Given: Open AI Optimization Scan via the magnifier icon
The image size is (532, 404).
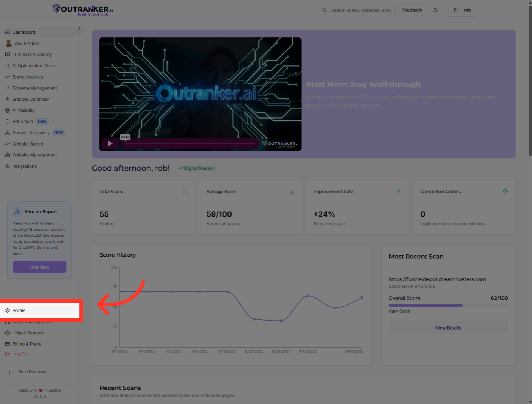Looking at the screenshot, I should click(7, 66).
